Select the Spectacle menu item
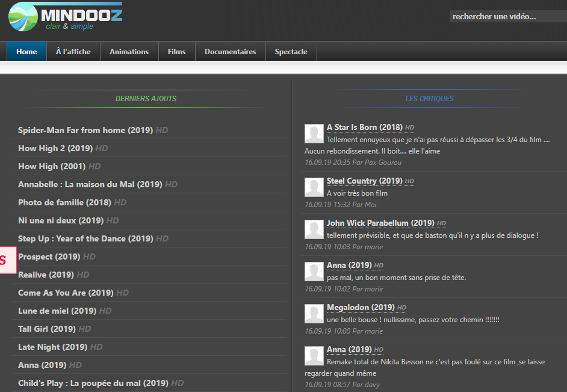The width and height of the screenshot is (567, 392). pyautogui.click(x=291, y=51)
